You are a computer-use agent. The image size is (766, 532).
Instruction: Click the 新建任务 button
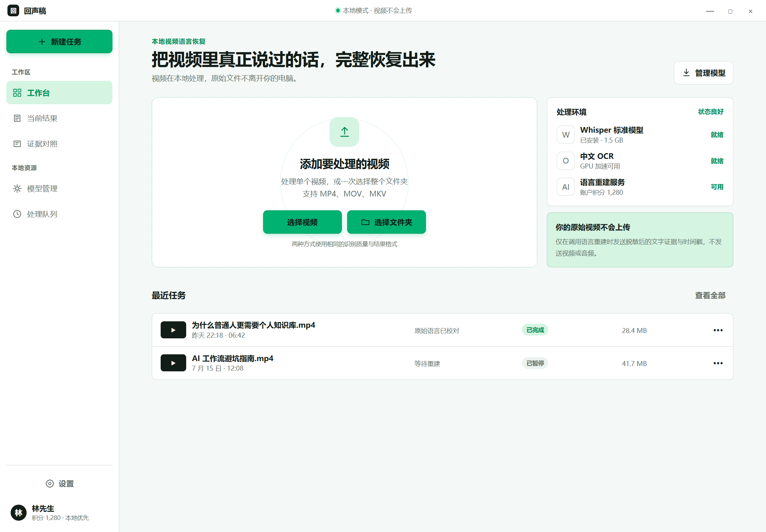point(59,41)
